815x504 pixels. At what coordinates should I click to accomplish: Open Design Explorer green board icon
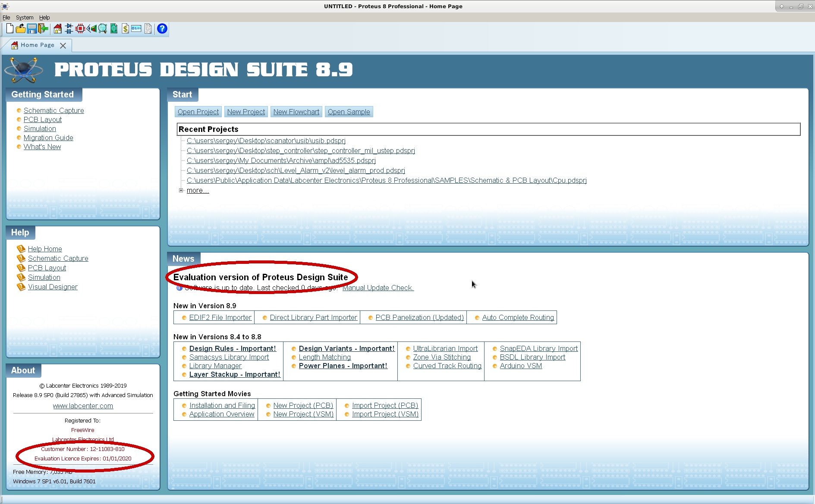114,28
